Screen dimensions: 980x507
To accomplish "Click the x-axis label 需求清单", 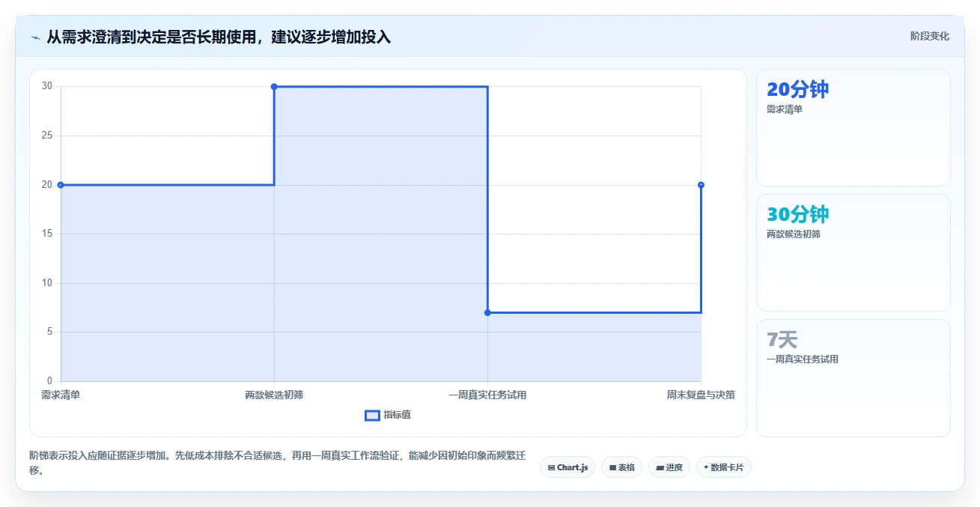I will (61, 395).
